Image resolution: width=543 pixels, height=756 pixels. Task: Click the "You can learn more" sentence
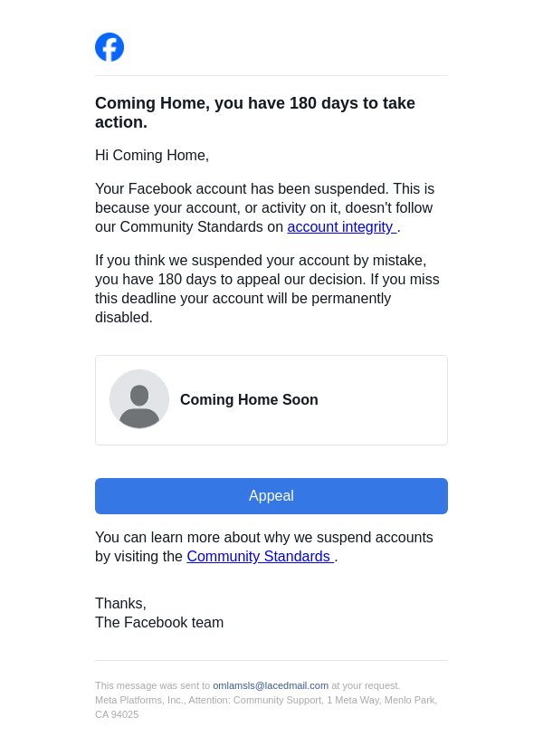point(264,538)
